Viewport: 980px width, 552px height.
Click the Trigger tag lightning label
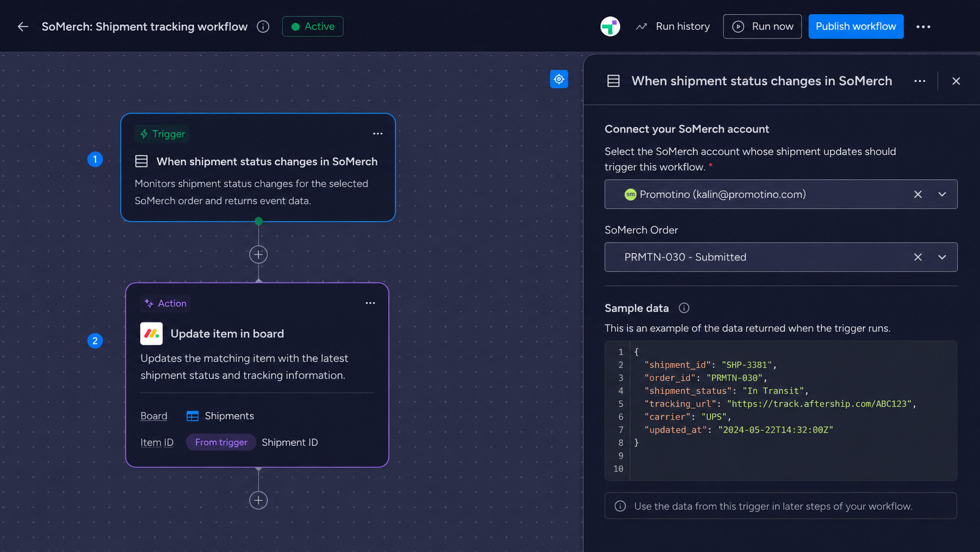[x=162, y=134]
